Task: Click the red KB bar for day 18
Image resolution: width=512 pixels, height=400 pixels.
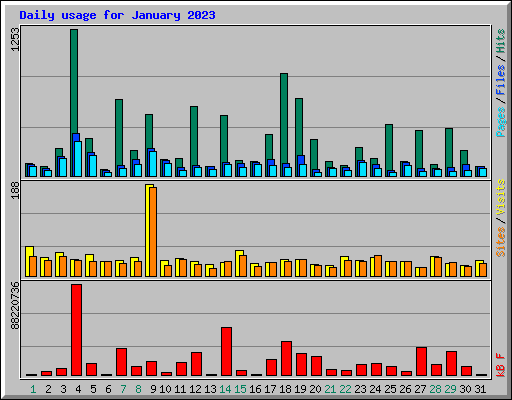Action: tap(286, 359)
